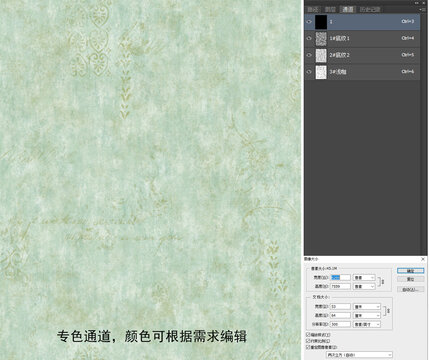The width and height of the screenshot is (430, 360).
Task: Hide channel 1 with its eye icon
Action: pyautogui.click(x=309, y=22)
